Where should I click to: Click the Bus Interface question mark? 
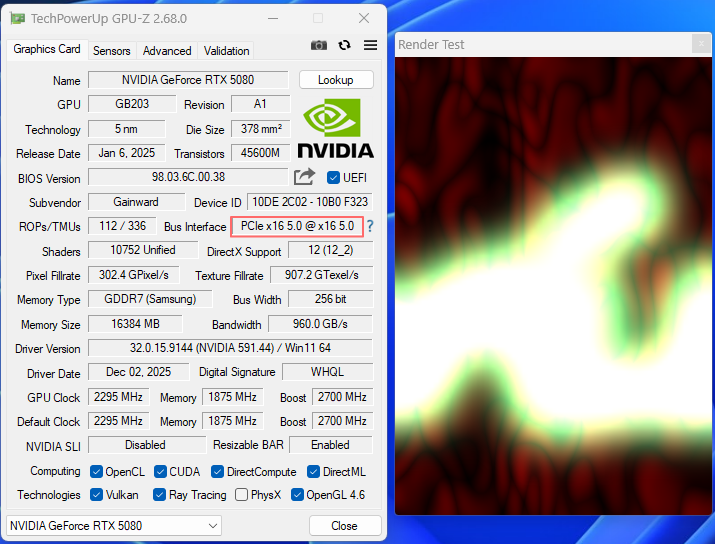pyautogui.click(x=370, y=226)
